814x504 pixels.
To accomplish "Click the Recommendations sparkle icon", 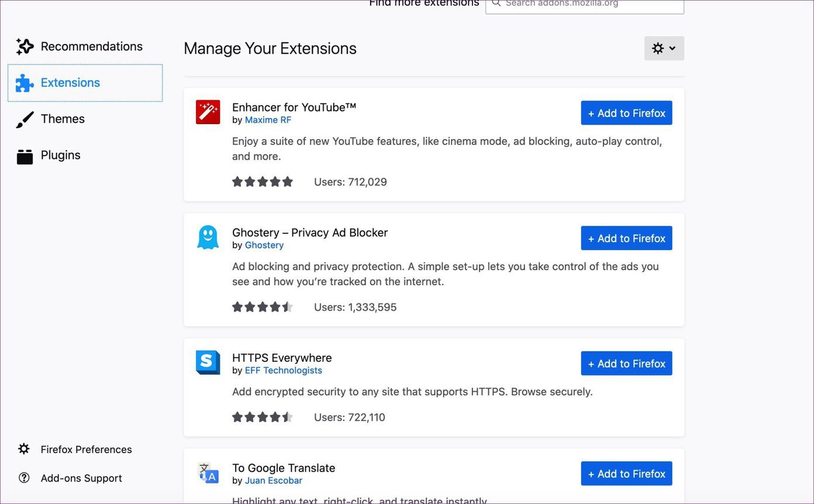I will [25, 46].
